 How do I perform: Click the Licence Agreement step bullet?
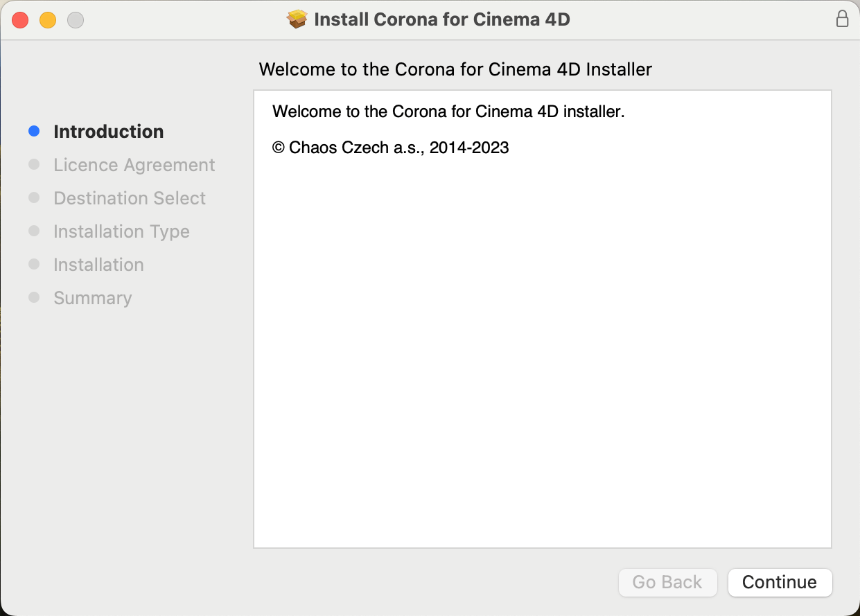point(34,164)
